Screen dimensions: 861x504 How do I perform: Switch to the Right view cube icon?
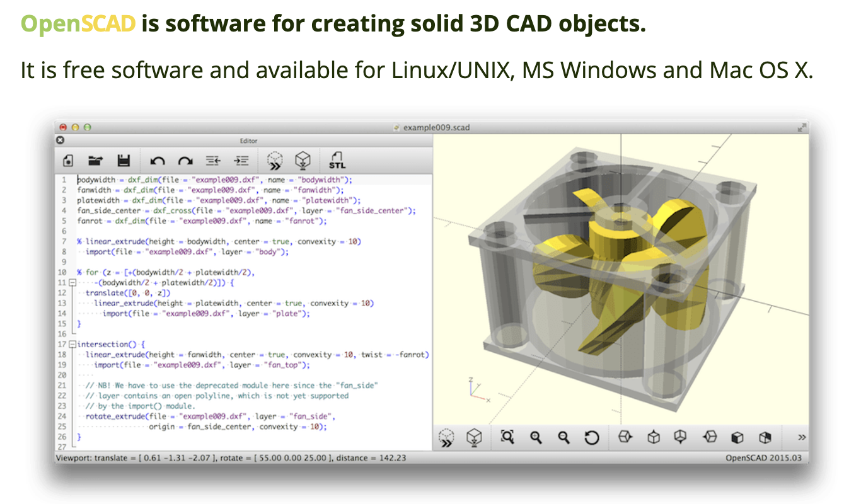pyautogui.click(x=625, y=437)
